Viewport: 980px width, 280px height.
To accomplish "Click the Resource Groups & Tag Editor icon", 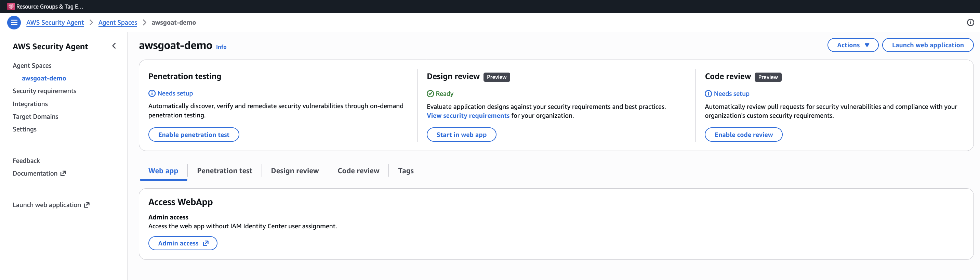I will (11, 7).
